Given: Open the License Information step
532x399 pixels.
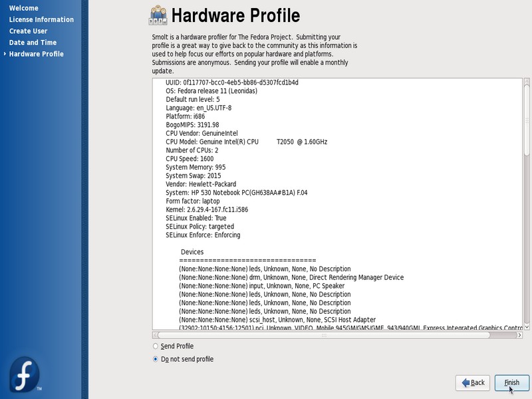Looking at the screenshot, I should coord(41,19).
